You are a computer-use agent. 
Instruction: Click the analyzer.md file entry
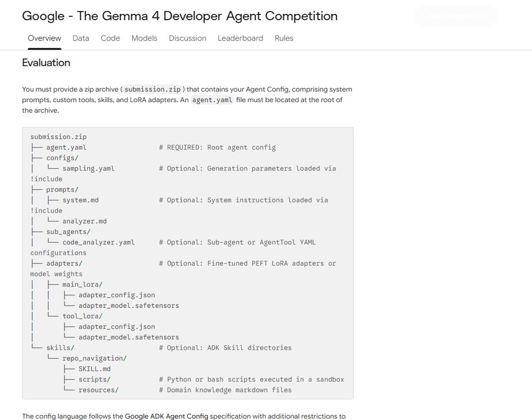[85, 221]
